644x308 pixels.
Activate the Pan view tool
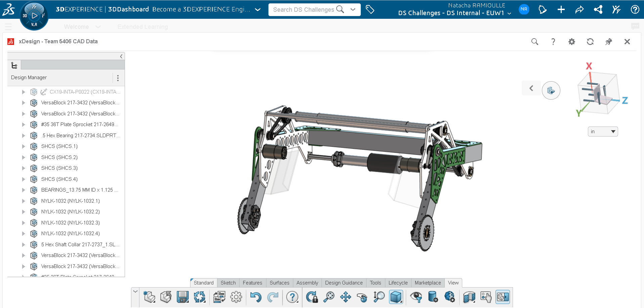tap(346, 297)
